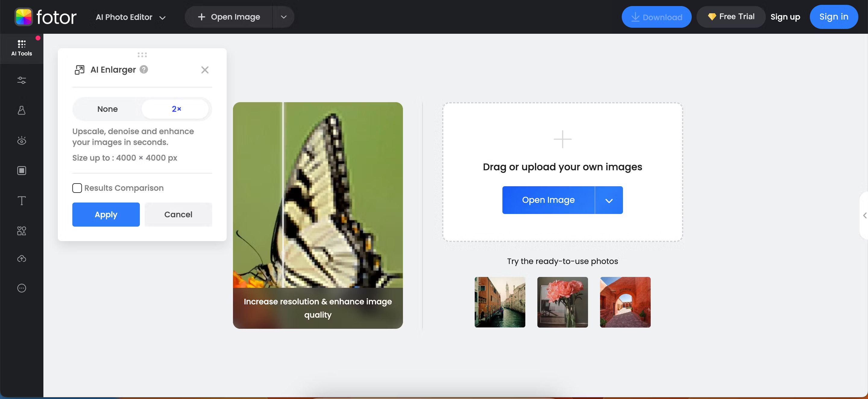Apply the AI Enlarger settings
Image resolution: width=868 pixels, height=399 pixels.
click(x=106, y=214)
